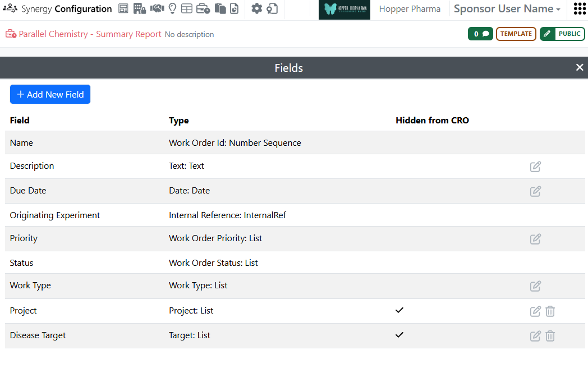
Task: Open the settings gear icon
Action: click(256, 9)
